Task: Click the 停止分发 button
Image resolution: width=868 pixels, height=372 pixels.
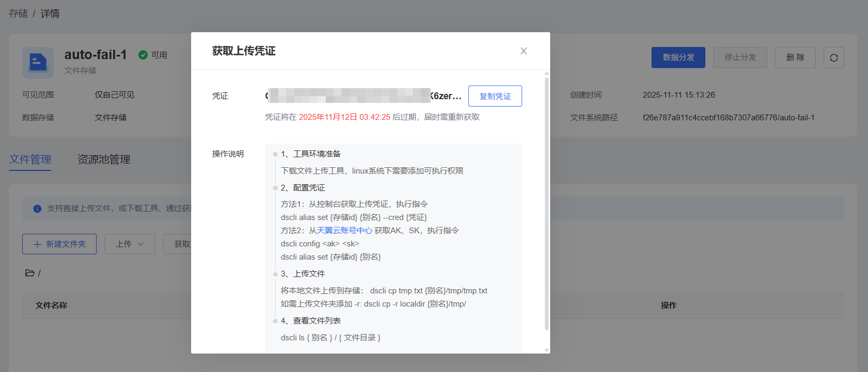Action: 740,58
